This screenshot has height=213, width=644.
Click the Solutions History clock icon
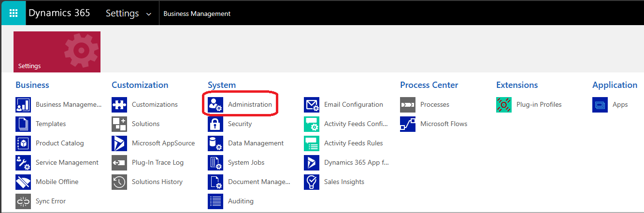[x=119, y=182]
